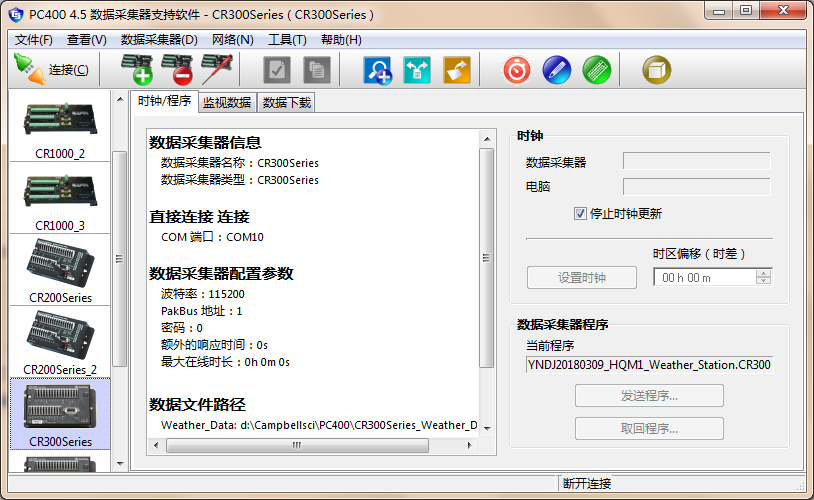Screen dimensions: 814x500
Task: Open the 工具(T) menu
Action: [287, 40]
